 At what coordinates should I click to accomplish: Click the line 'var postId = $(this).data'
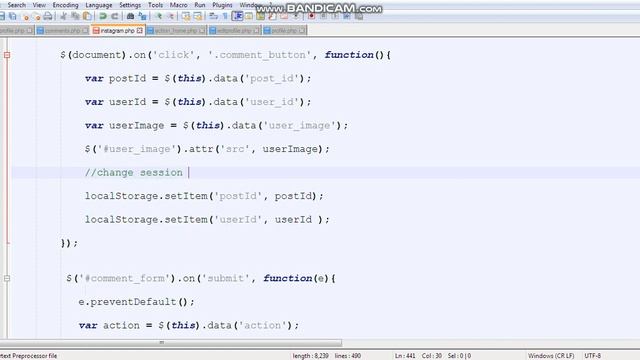198,78
